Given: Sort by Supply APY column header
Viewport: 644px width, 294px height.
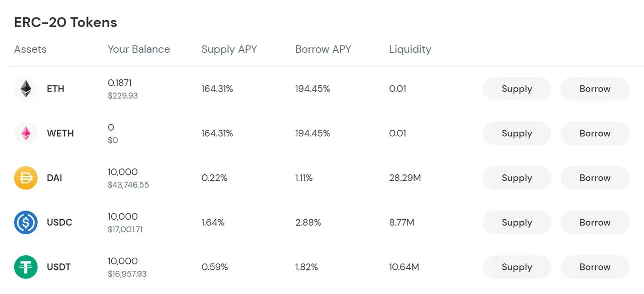Looking at the screenshot, I should point(229,49).
